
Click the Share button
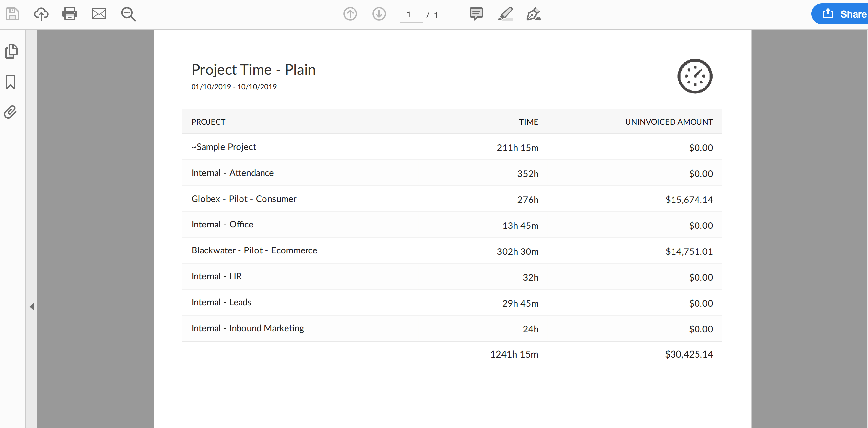(x=841, y=14)
